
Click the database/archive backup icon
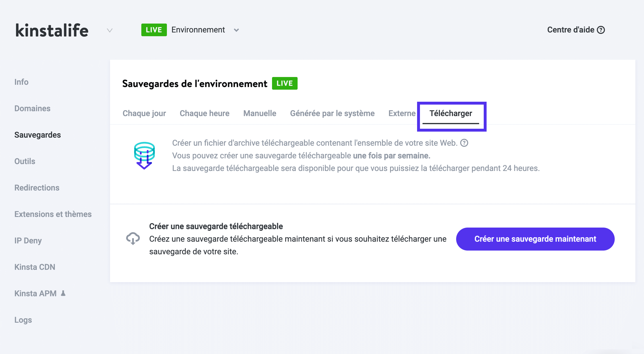pos(145,155)
